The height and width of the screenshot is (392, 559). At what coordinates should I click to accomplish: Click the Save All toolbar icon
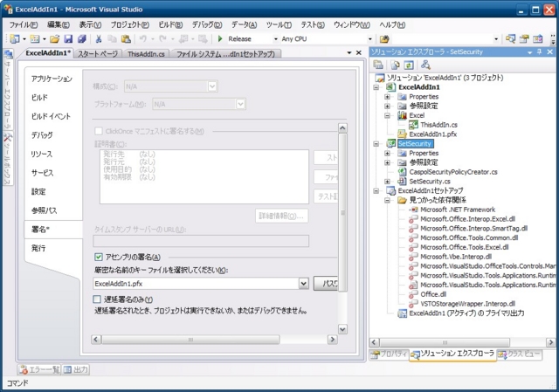[82, 38]
